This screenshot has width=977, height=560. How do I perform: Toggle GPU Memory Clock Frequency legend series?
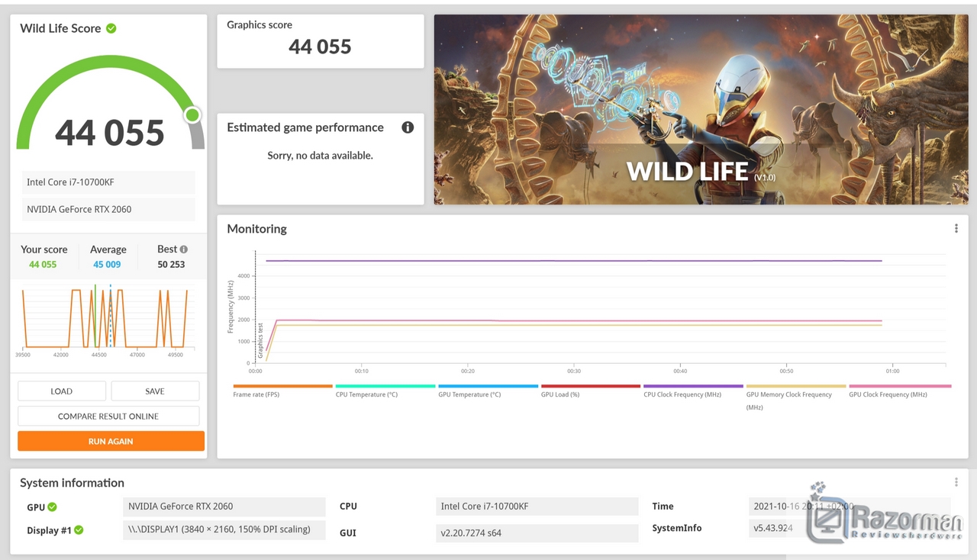click(x=796, y=397)
